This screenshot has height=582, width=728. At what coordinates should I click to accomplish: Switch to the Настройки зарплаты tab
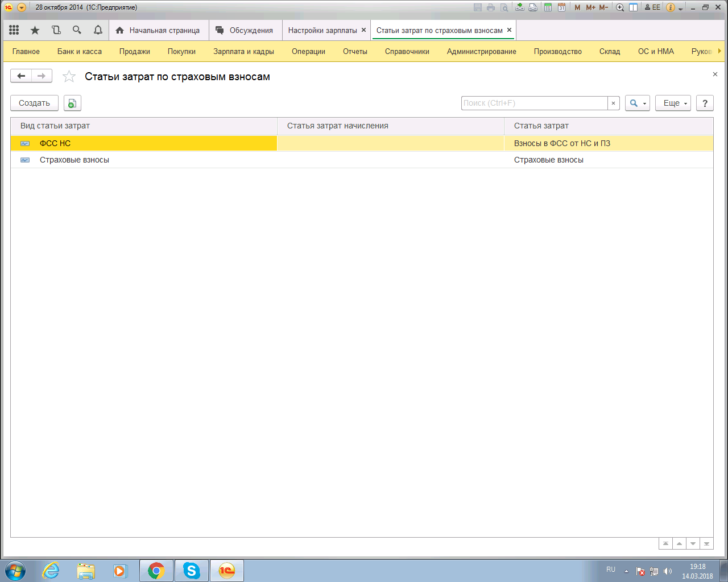pyautogui.click(x=322, y=30)
